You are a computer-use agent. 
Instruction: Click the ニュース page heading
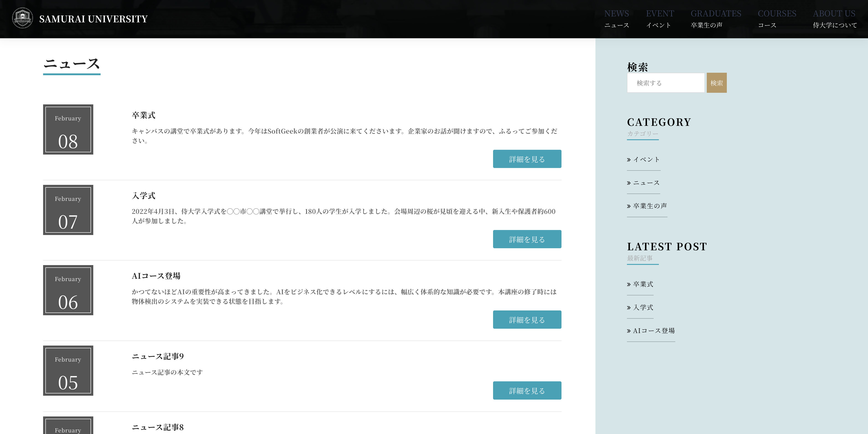(x=72, y=64)
